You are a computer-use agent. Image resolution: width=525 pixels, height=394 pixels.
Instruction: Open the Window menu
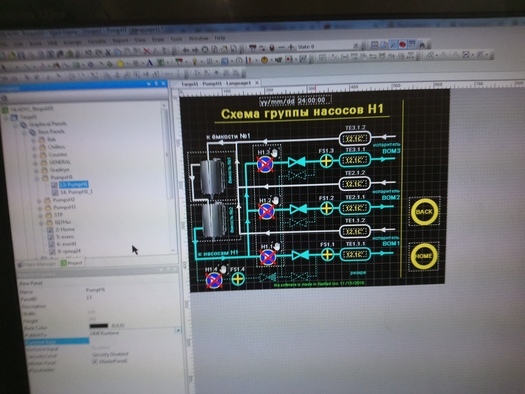click(198, 39)
